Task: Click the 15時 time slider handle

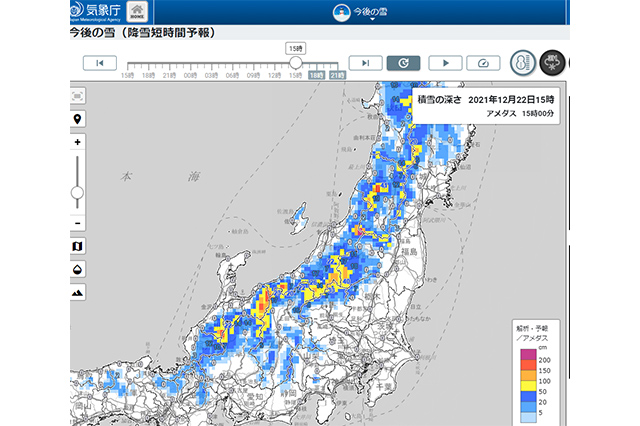Action: pyautogui.click(x=295, y=63)
